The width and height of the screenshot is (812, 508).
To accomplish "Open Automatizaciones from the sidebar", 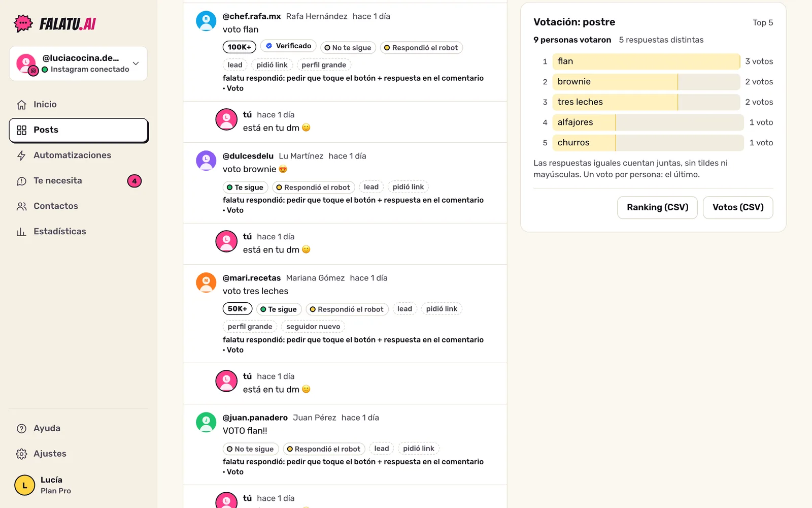I will (79, 155).
